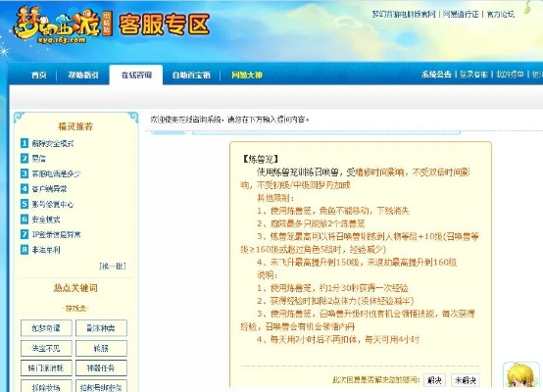This screenshot has width=543, height=392.
Task: Select the 在线咨询 tab
Action: point(136,74)
